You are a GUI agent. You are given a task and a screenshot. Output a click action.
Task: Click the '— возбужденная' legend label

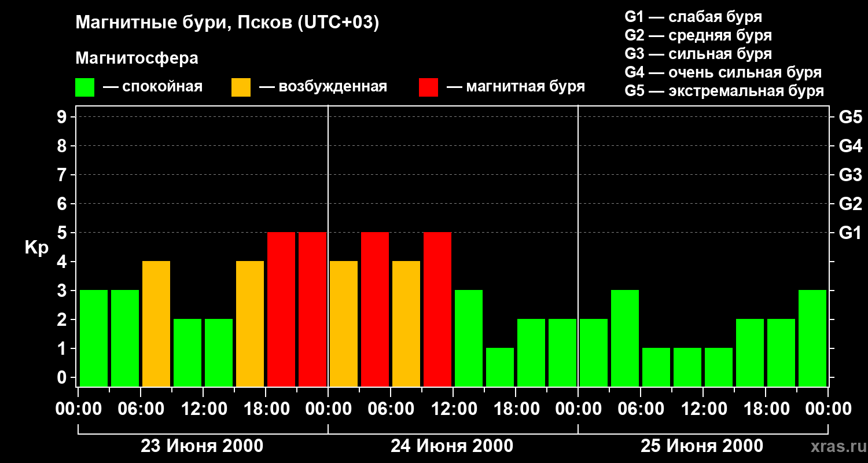pos(323,87)
